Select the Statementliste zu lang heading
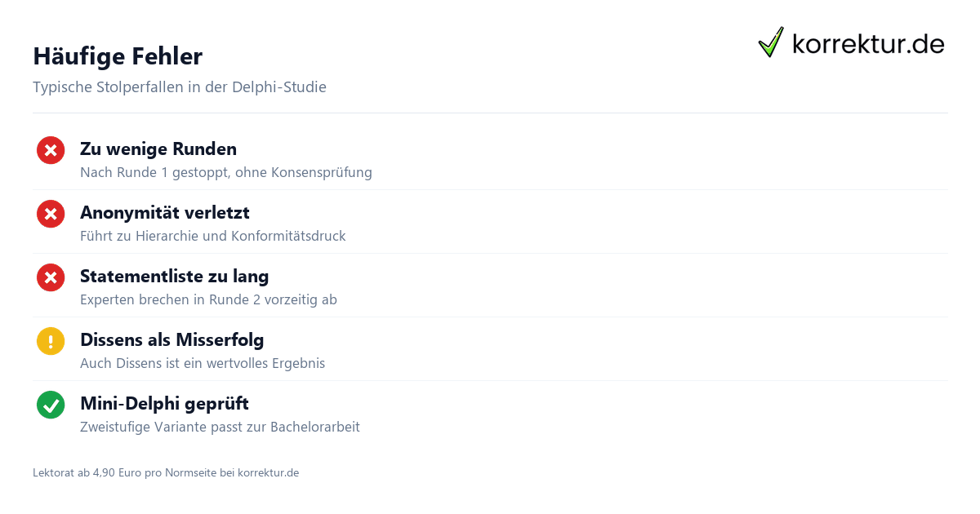Viewport: 980px width, 514px height. pos(175,277)
